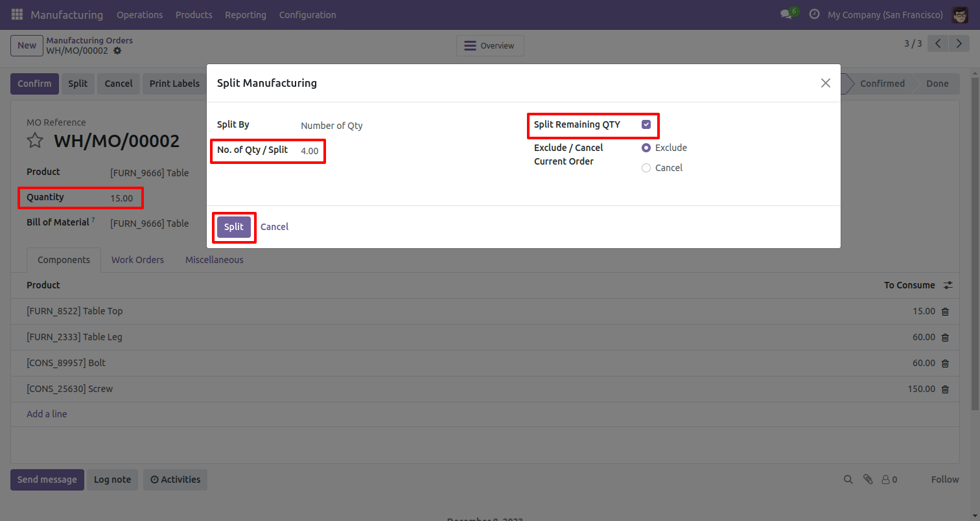The image size is (980, 521).
Task: Click the Quantity field value 15.00
Action: [x=121, y=198]
